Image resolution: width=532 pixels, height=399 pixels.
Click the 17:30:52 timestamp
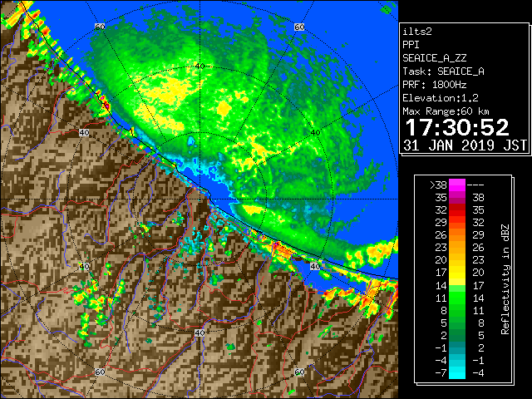pyautogui.click(x=457, y=127)
